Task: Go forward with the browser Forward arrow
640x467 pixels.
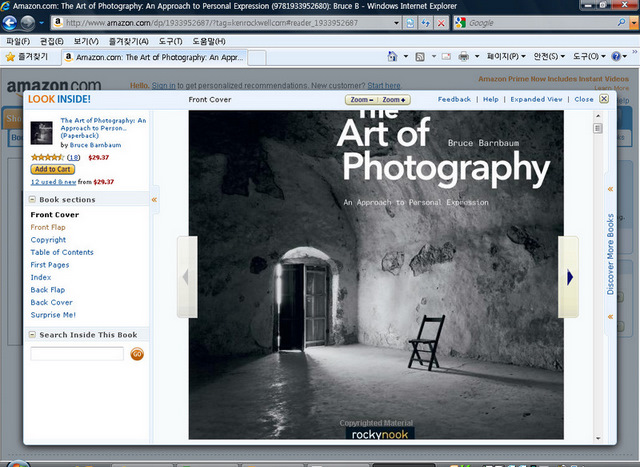Action: pos(27,23)
